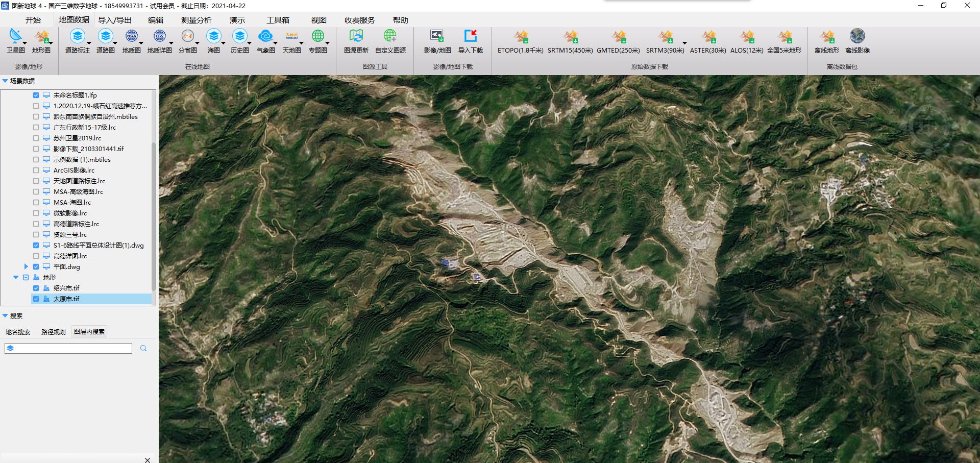Select 影像下载_2103301441.tif tree row
The image size is (980, 463).
pos(88,149)
